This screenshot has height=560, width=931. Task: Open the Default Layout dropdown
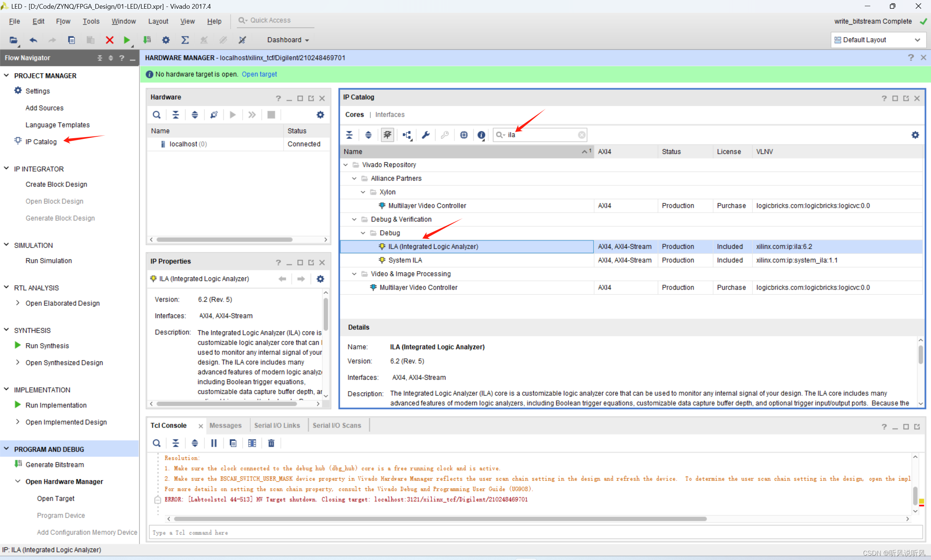(x=878, y=40)
